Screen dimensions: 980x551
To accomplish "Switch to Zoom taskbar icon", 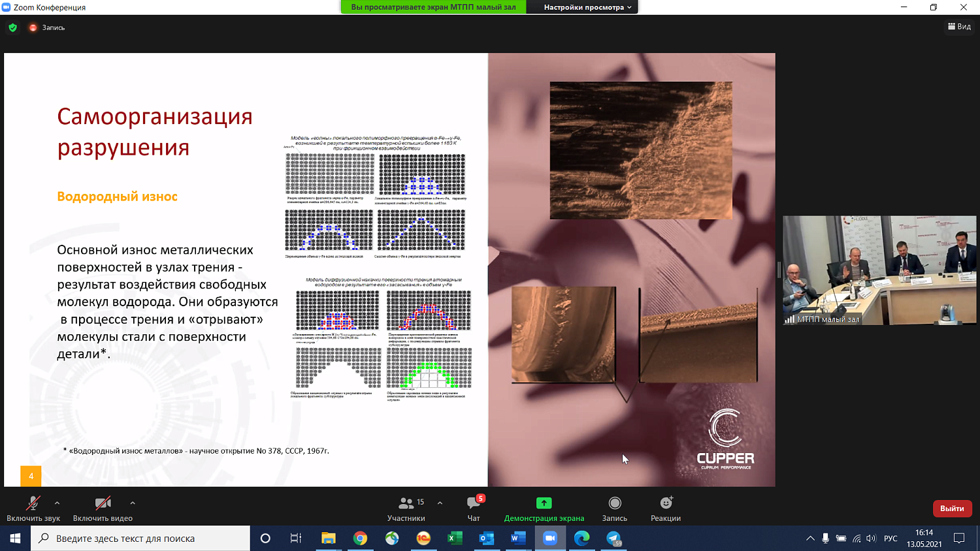I will tap(550, 538).
